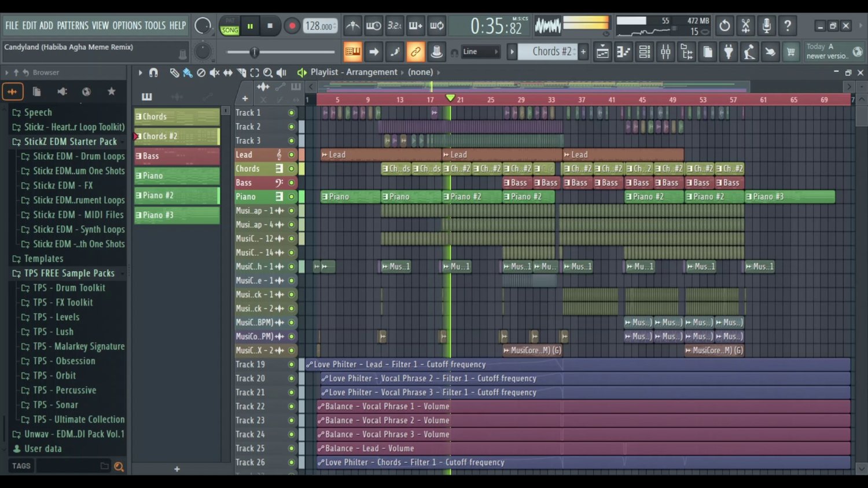Open the PATTERNS menu
This screenshot has width=868, height=488.
[72, 25]
